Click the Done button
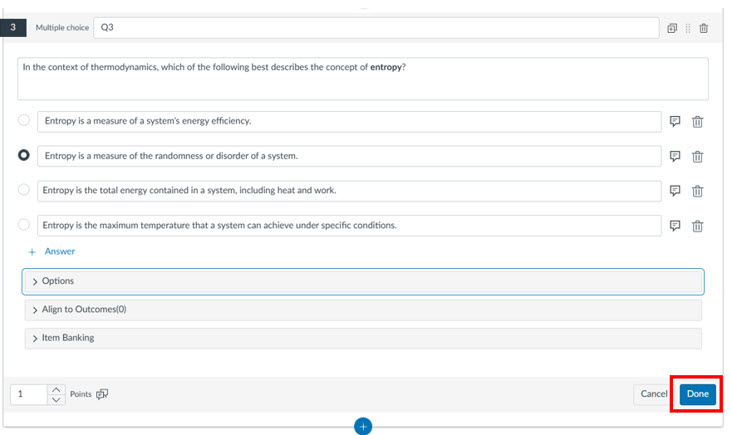Screen dimensions: 731x435 pos(697,394)
